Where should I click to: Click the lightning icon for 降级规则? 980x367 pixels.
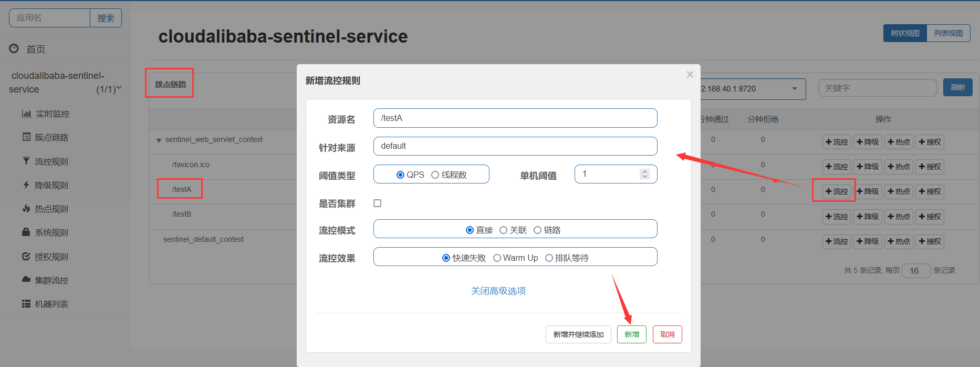click(x=26, y=185)
